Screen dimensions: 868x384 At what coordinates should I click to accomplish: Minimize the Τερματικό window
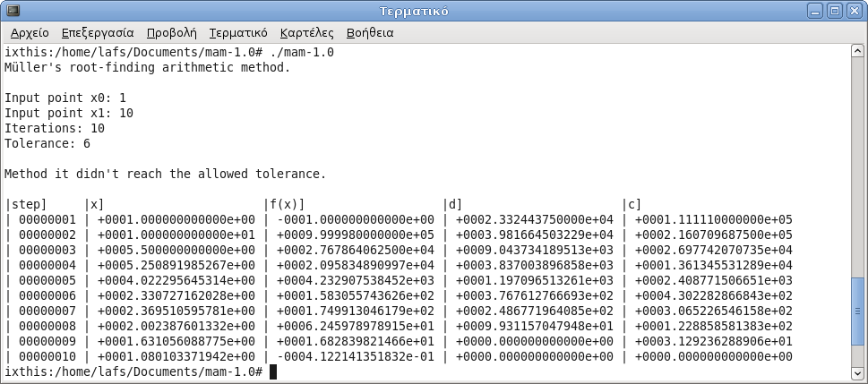(x=814, y=12)
